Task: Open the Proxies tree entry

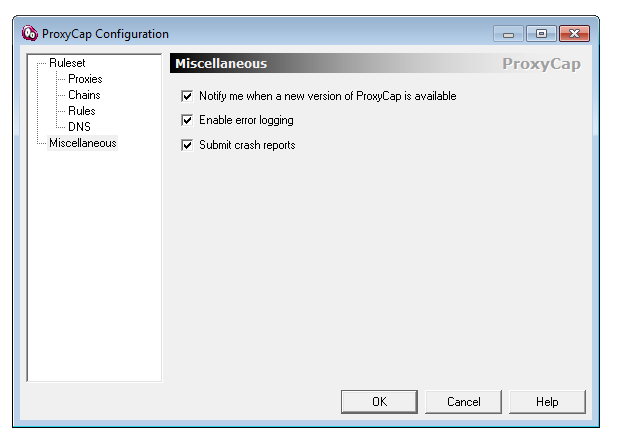Action: [x=85, y=79]
